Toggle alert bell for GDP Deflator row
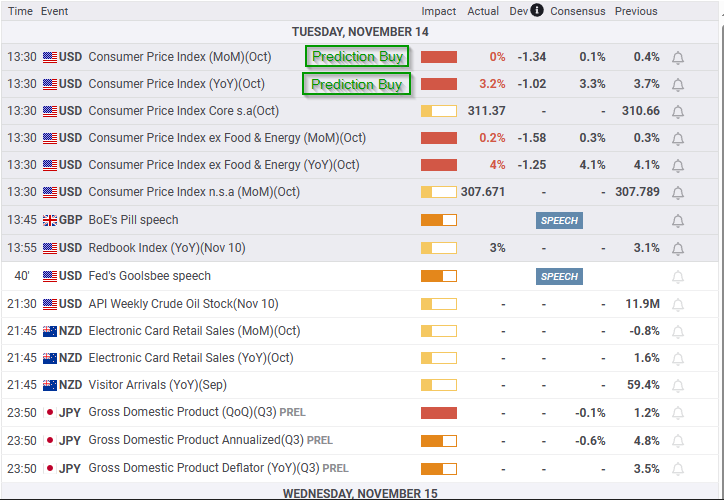The image size is (724, 500). (x=677, y=469)
